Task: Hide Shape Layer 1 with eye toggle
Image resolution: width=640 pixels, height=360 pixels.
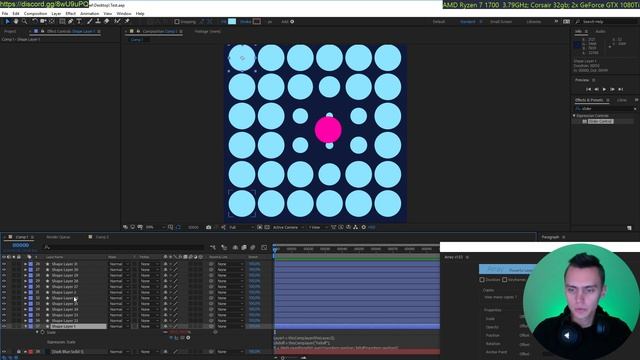Action: coord(4,327)
